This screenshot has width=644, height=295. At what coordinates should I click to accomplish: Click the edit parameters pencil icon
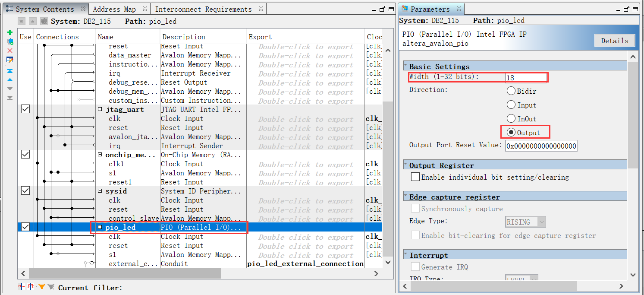(10, 60)
